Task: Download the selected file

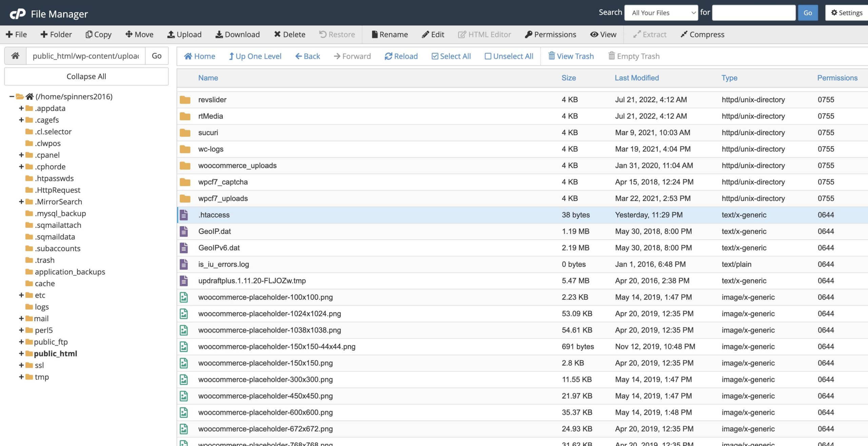Action: (x=238, y=34)
